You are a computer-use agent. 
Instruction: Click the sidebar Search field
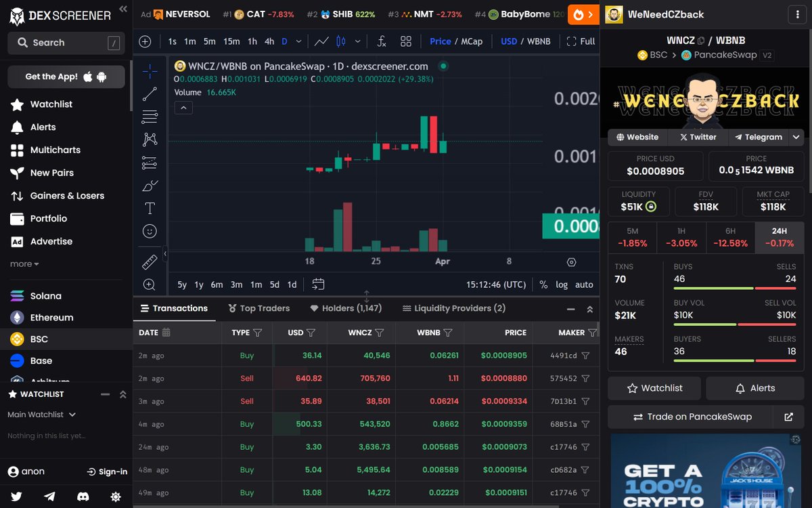(x=66, y=43)
